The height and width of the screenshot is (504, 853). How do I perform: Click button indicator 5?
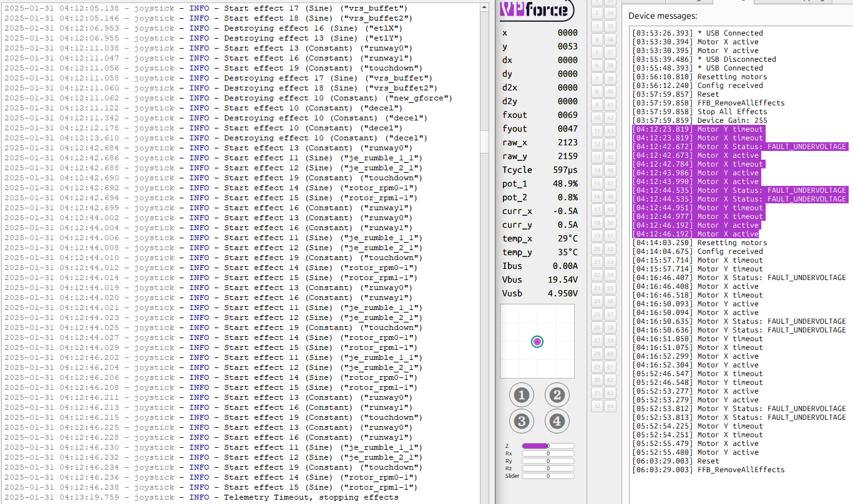597,52
